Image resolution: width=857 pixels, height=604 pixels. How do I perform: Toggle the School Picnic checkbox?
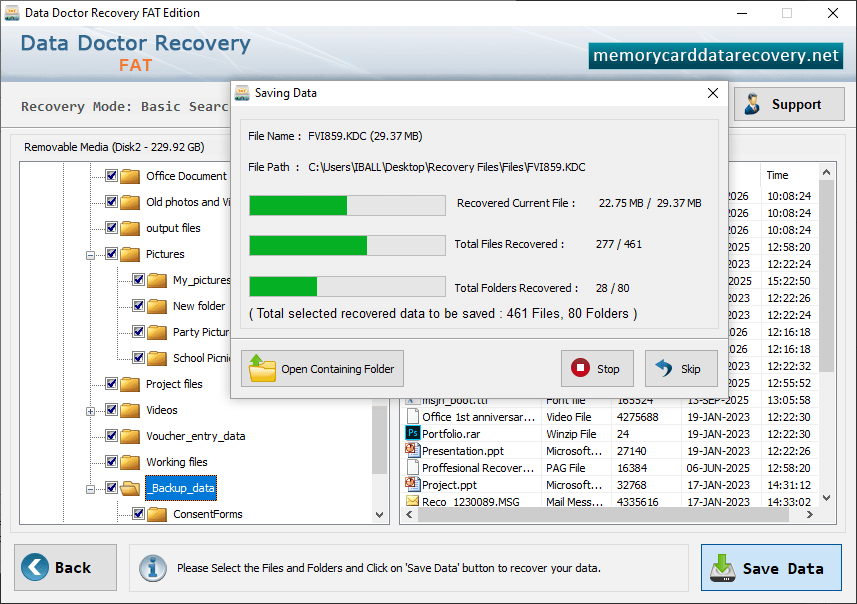point(138,357)
